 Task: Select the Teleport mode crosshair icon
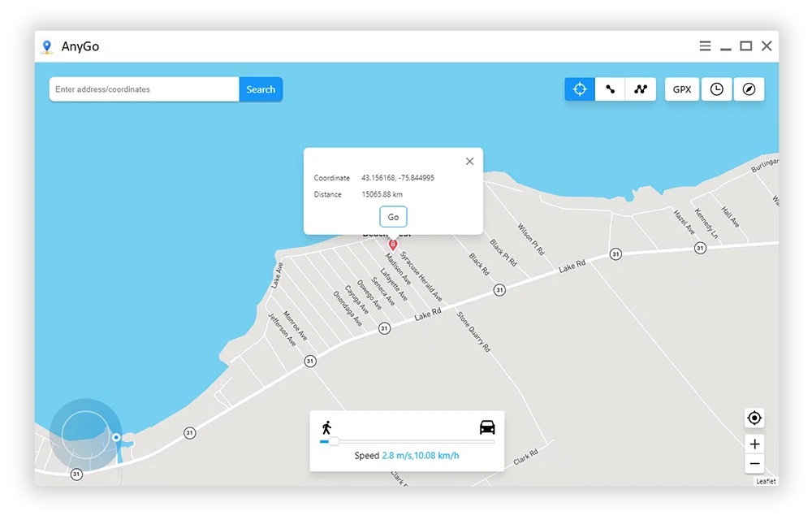(x=580, y=89)
